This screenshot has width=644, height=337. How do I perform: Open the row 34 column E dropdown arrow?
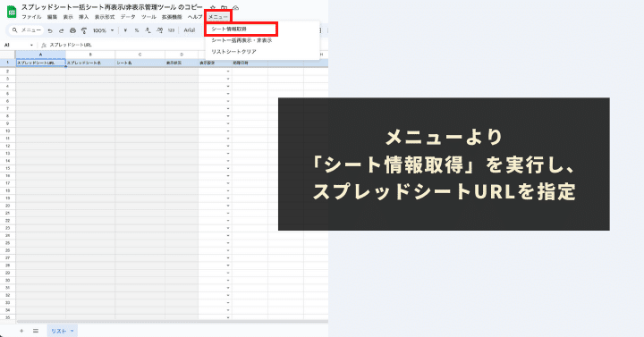228,310
